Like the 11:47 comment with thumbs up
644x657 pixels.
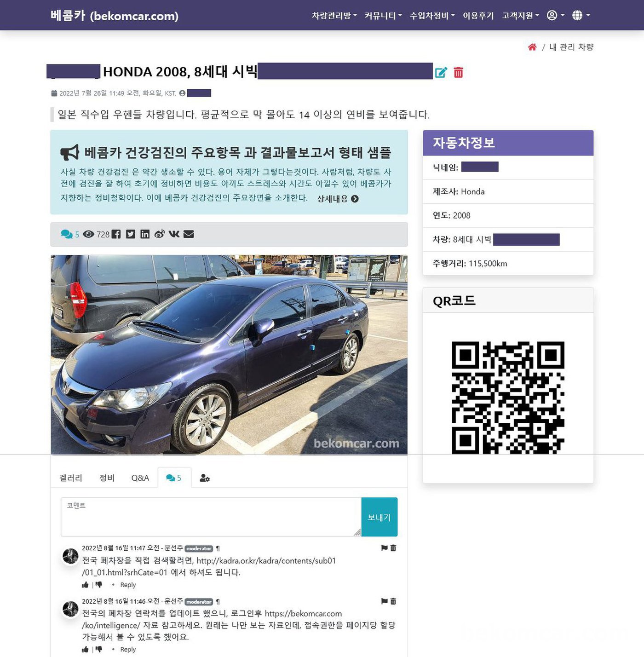click(85, 585)
